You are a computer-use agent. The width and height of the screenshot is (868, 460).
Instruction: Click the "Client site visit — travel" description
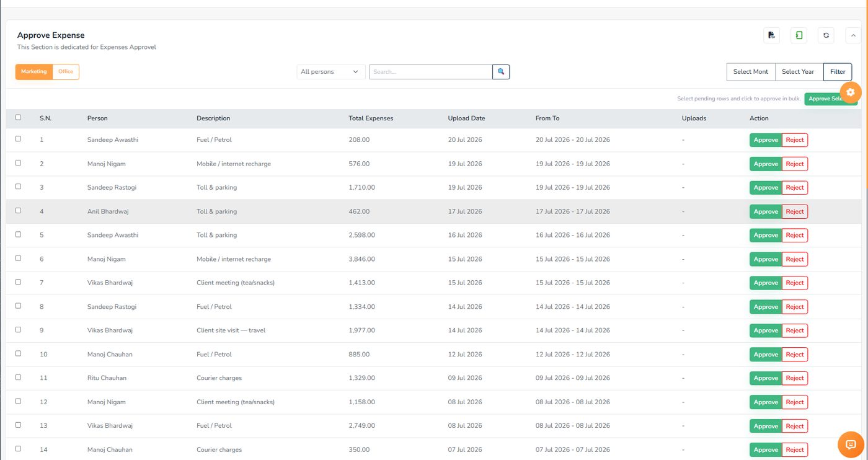point(231,330)
